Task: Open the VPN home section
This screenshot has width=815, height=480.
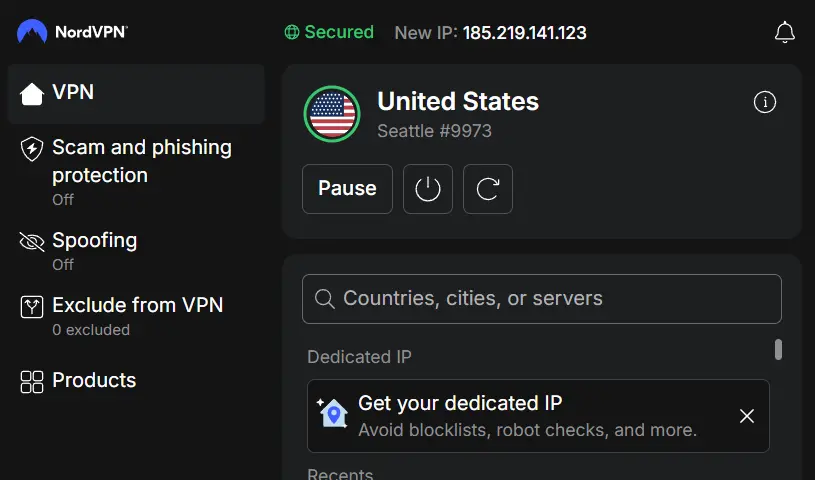Action: pos(136,94)
